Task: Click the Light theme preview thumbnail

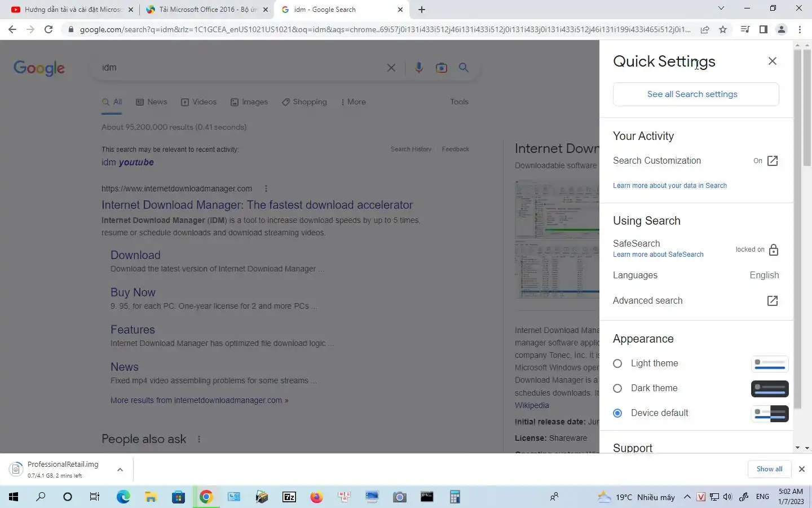Action: (770, 364)
